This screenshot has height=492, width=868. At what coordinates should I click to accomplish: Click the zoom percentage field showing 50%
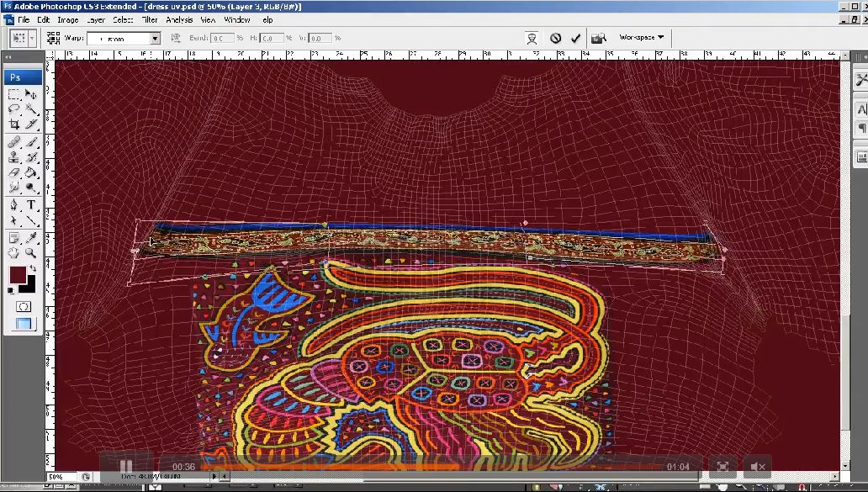(x=61, y=477)
